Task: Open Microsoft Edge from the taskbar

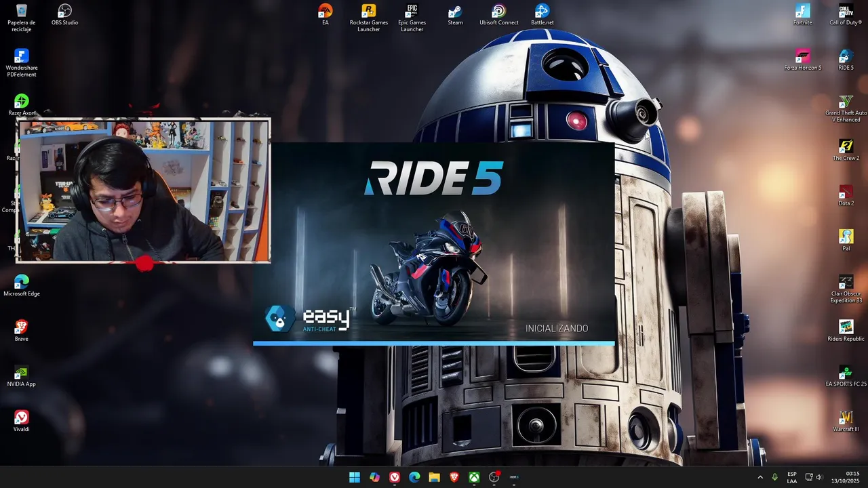Action: 414,477
